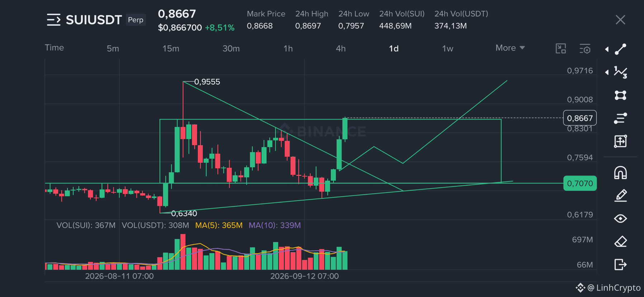The image size is (644, 297).
Task: Exit drawing mode via exit icon
Action: 620,264
